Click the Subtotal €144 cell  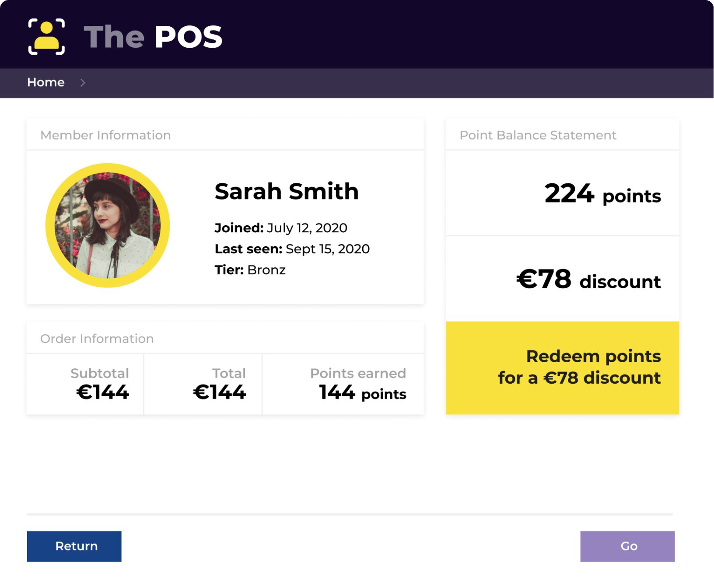[101, 384]
